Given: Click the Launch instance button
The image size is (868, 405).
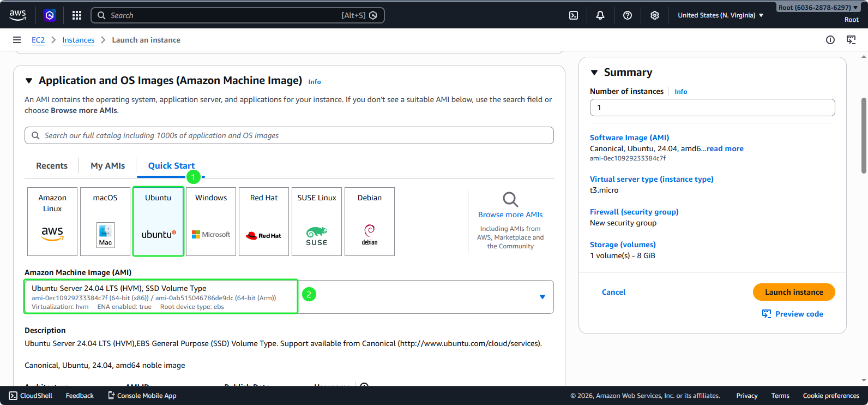Looking at the screenshot, I should [794, 292].
